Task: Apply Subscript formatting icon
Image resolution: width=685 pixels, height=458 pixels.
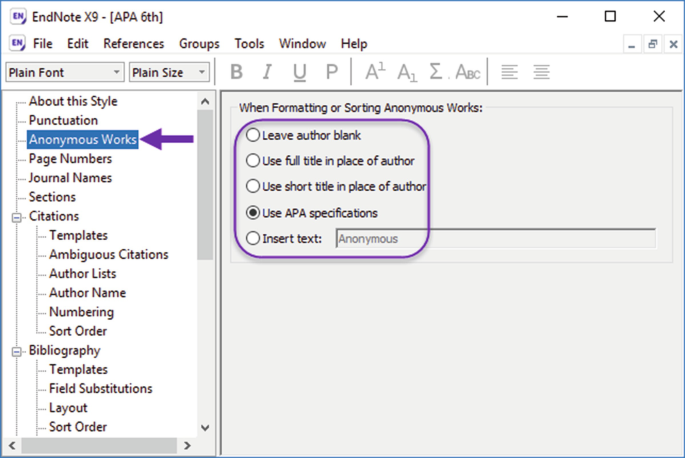Action: click(406, 72)
